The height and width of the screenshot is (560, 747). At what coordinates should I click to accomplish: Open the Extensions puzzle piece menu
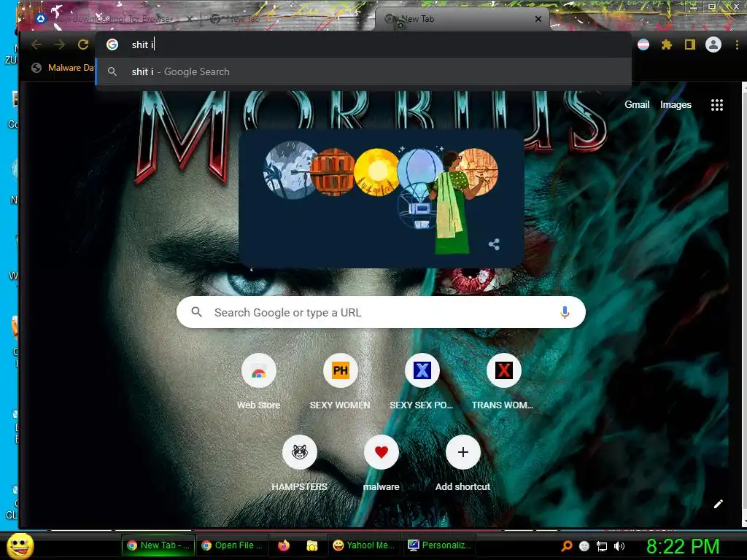tap(667, 44)
